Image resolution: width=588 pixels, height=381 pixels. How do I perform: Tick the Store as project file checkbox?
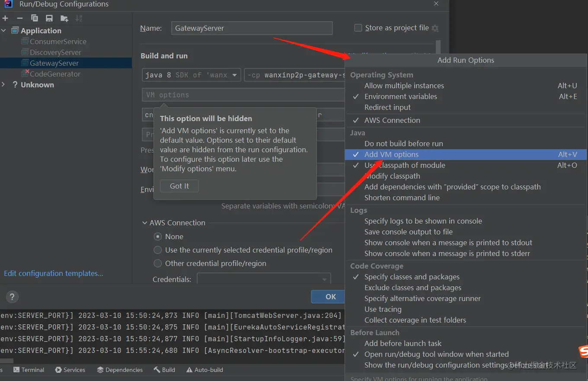358,28
